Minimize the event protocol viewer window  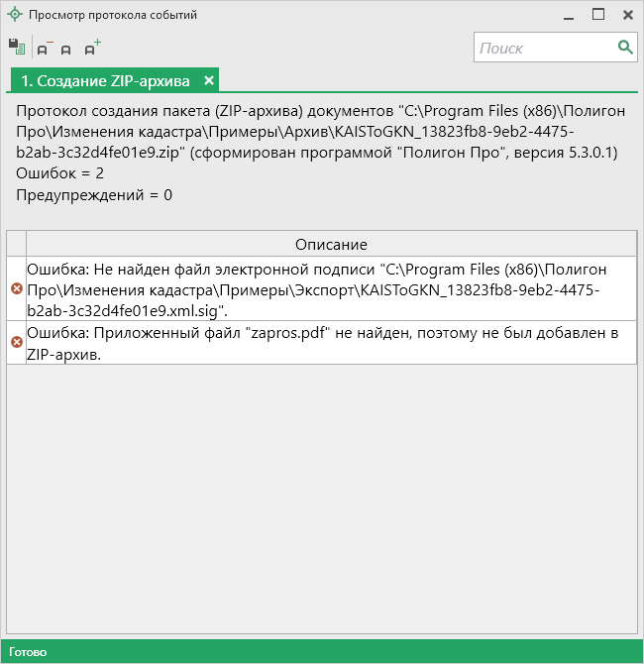(x=568, y=15)
